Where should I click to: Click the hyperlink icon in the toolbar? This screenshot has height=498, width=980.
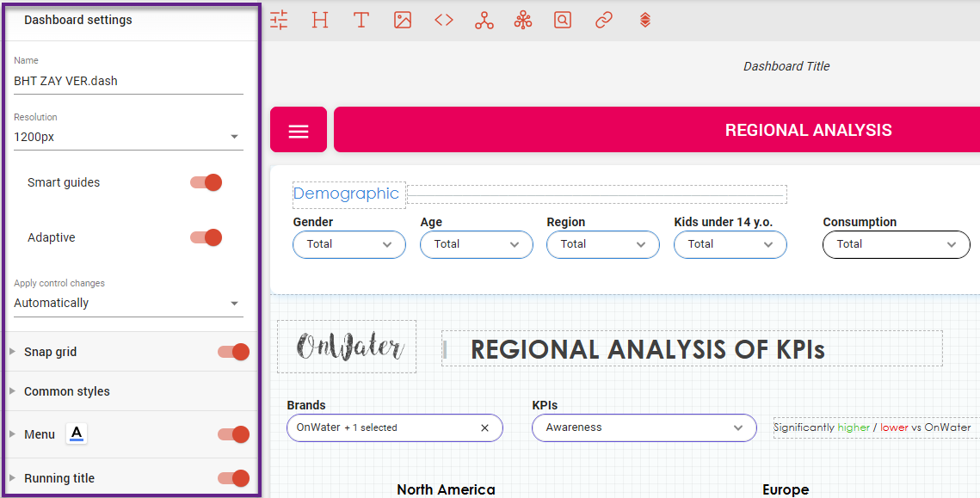tap(603, 19)
